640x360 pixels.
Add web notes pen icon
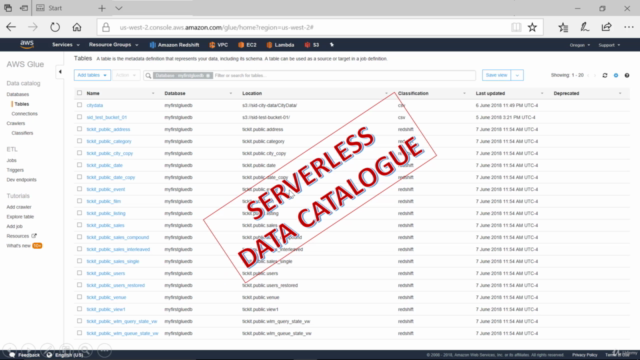[x=584, y=27]
